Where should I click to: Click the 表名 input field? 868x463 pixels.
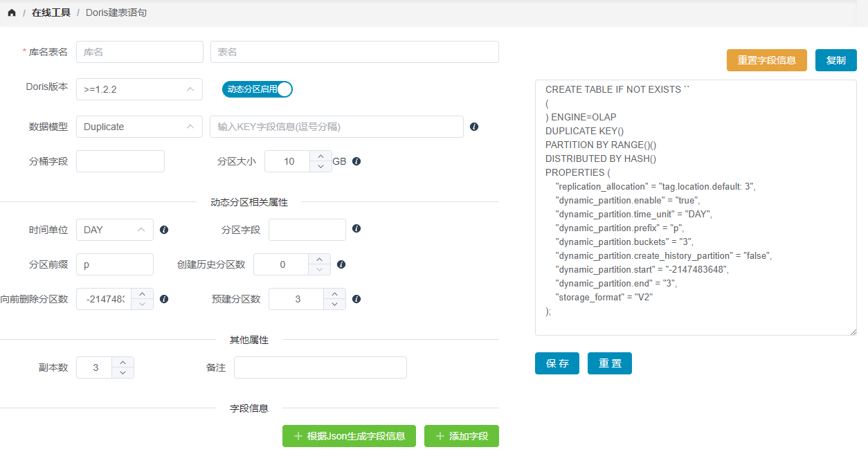click(354, 52)
